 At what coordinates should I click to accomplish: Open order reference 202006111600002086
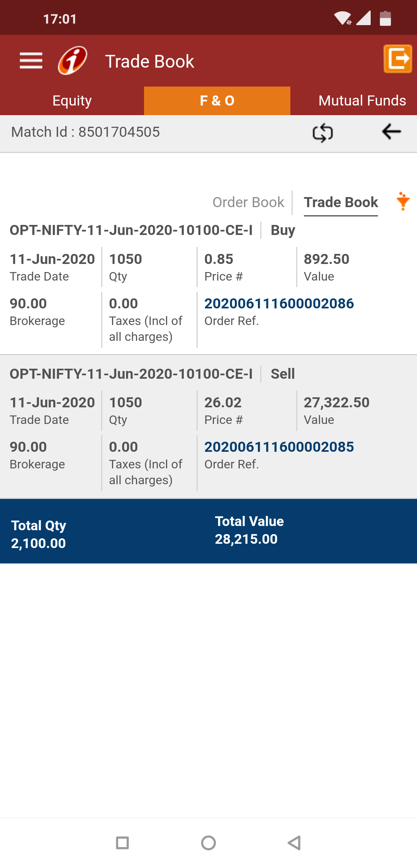(279, 304)
